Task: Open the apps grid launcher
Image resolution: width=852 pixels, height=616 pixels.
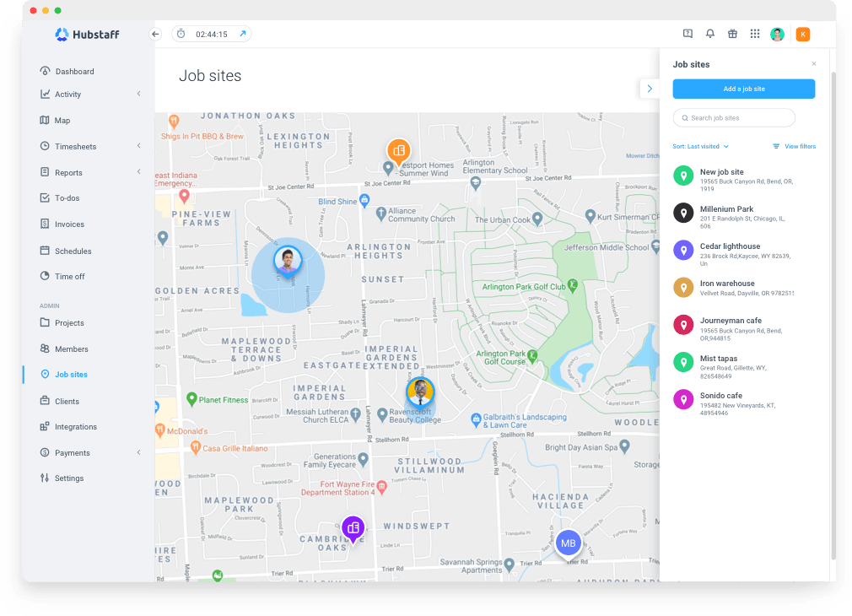Action: tap(755, 34)
